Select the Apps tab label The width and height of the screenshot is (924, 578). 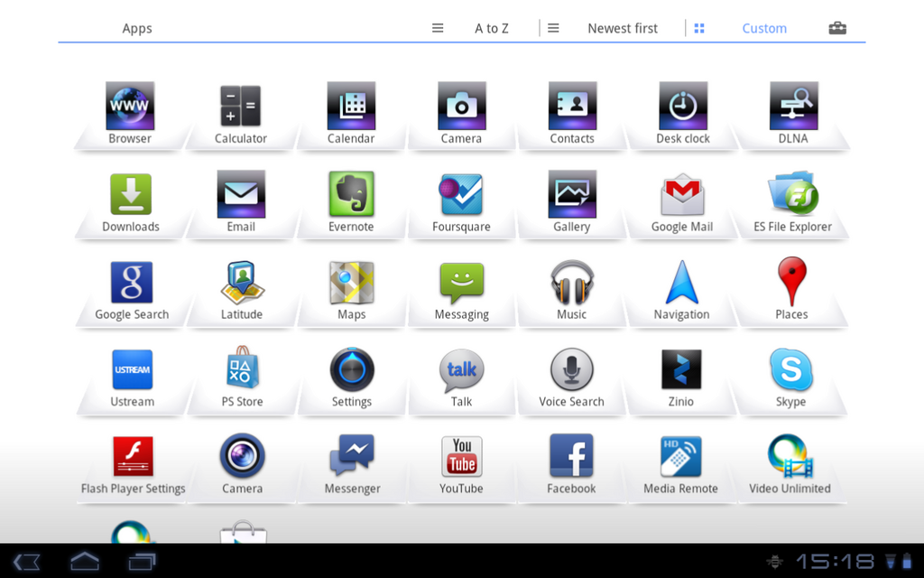(x=137, y=28)
